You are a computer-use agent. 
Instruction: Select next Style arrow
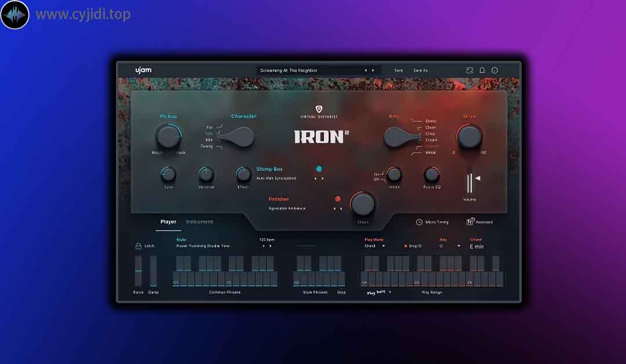pos(270,246)
